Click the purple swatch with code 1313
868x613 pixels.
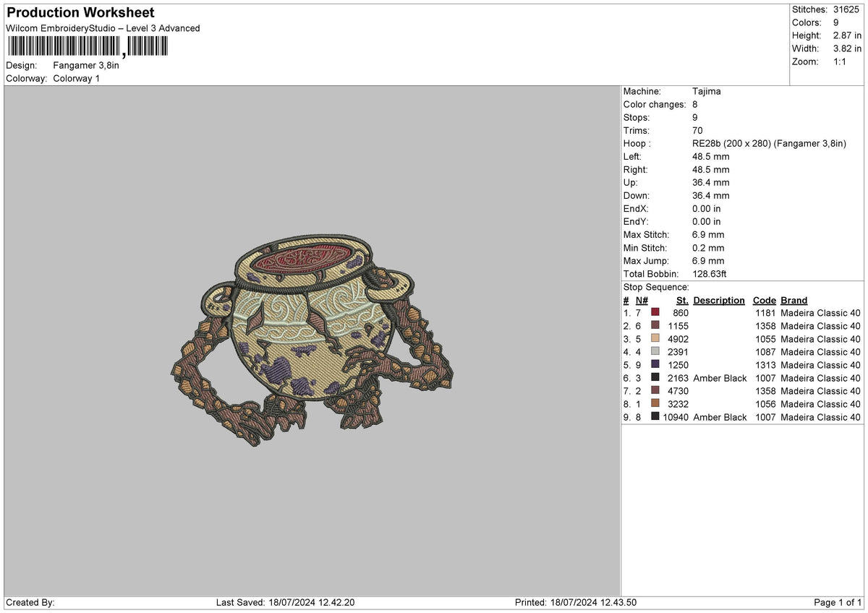coord(655,365)
